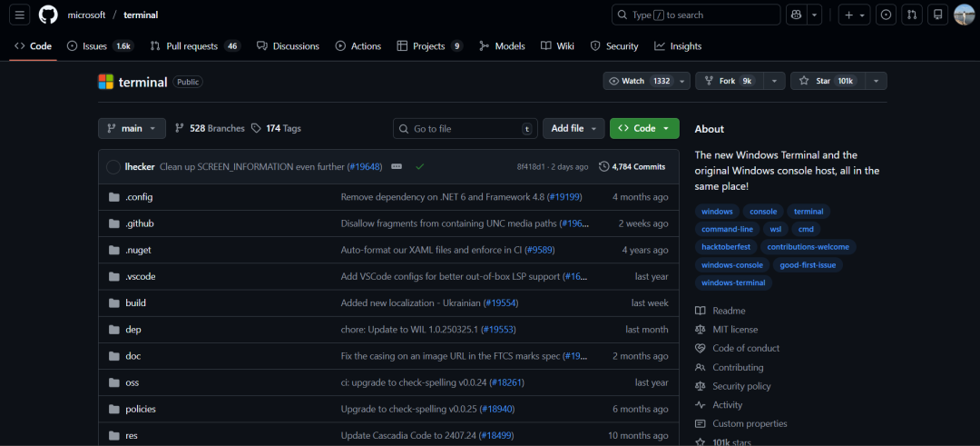This screenshot has width=980, height=446.
Task: Open the commit hash 8f418d1
Action: (x=531, y=167)
